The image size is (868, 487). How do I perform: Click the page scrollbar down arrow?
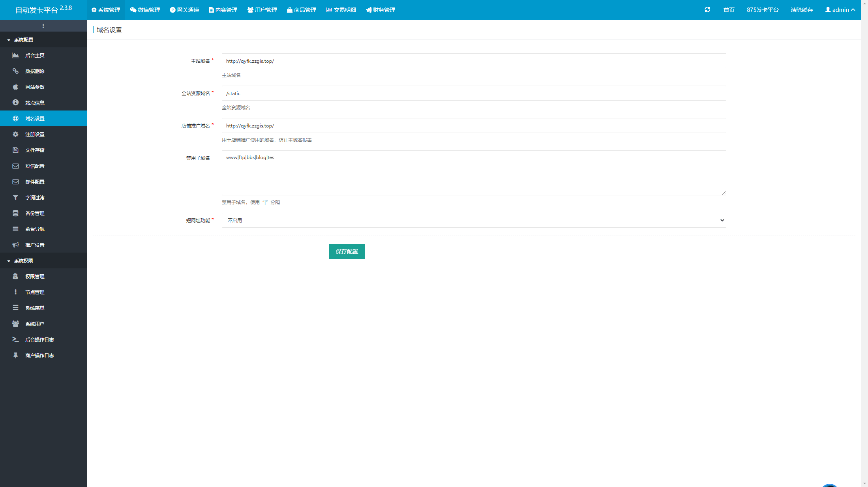[x=864, y=483]
